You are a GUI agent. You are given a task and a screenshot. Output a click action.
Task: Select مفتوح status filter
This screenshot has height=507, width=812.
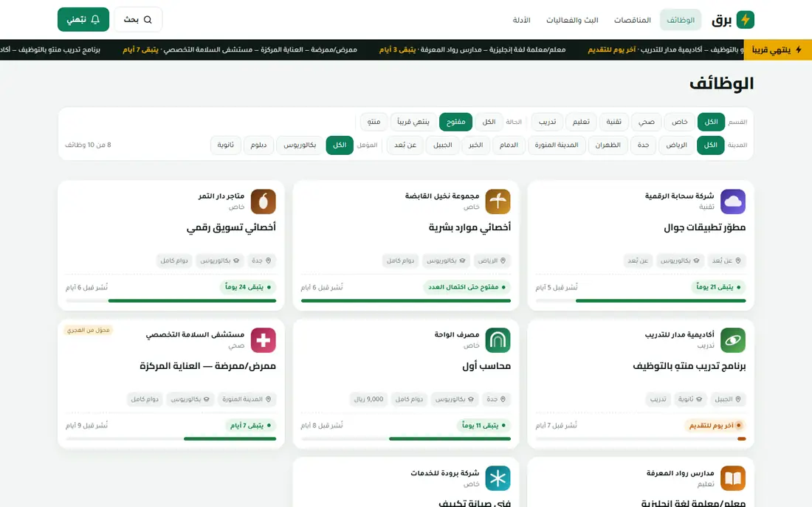(455, 122)
